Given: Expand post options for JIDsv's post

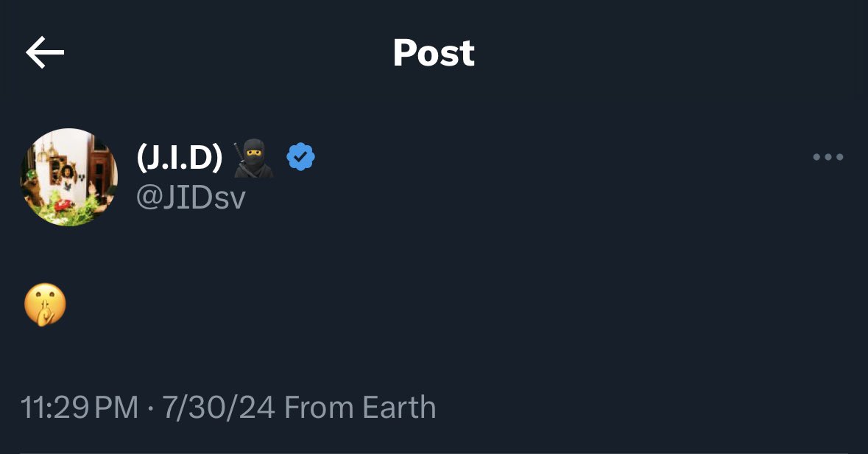Looking at the screenshot, I should click(x=828, y=158).
